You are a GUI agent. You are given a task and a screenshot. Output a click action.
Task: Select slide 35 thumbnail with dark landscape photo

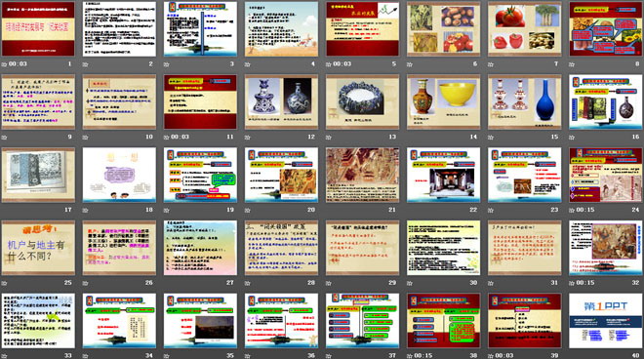200,321
